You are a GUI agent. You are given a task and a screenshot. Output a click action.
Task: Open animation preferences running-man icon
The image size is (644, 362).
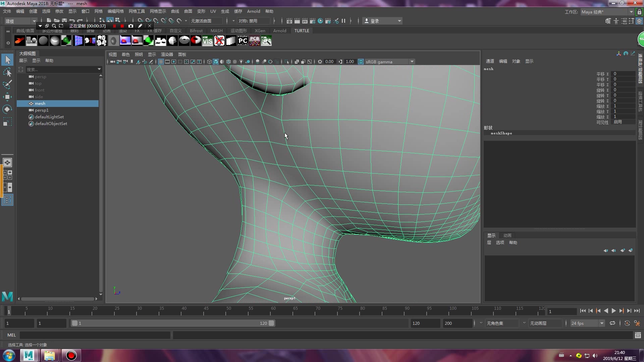[637, 323]
